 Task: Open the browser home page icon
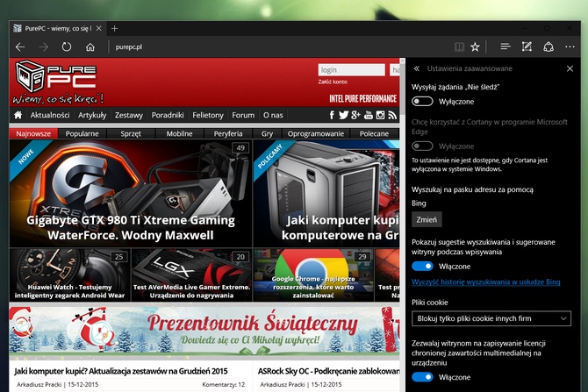coord(90,46)
